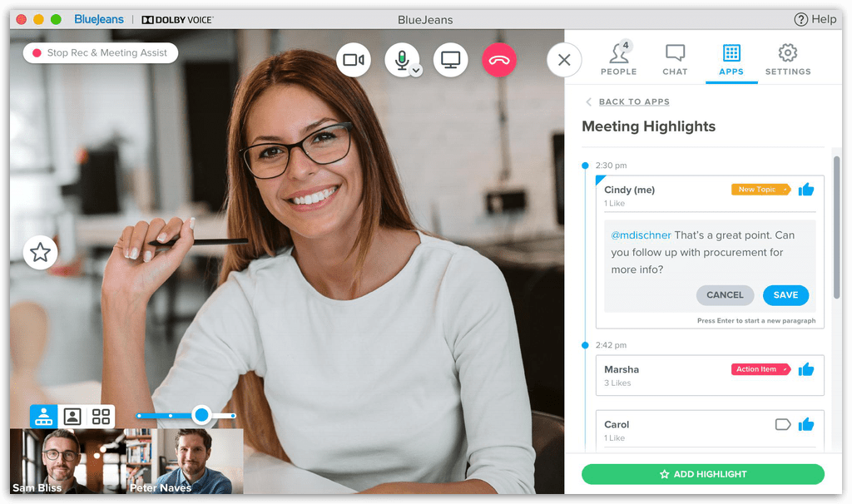Close the side panel with X icon

point(564,60)
